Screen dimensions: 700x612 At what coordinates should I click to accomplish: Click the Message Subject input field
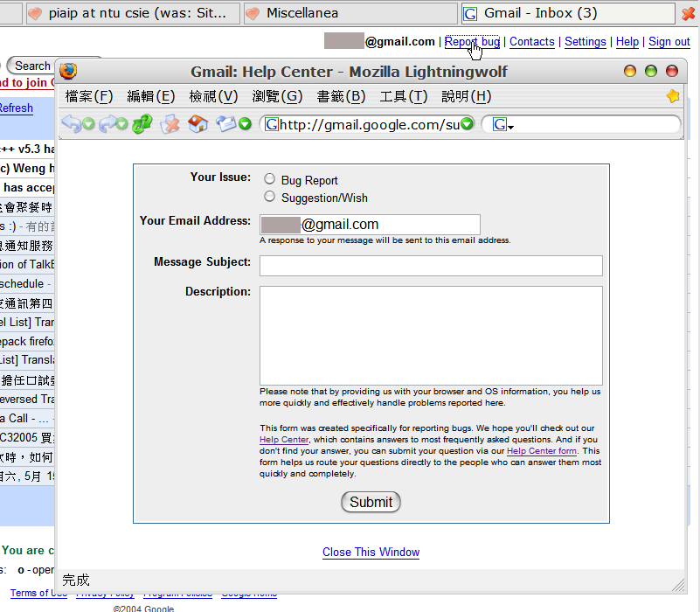point(431,266)
